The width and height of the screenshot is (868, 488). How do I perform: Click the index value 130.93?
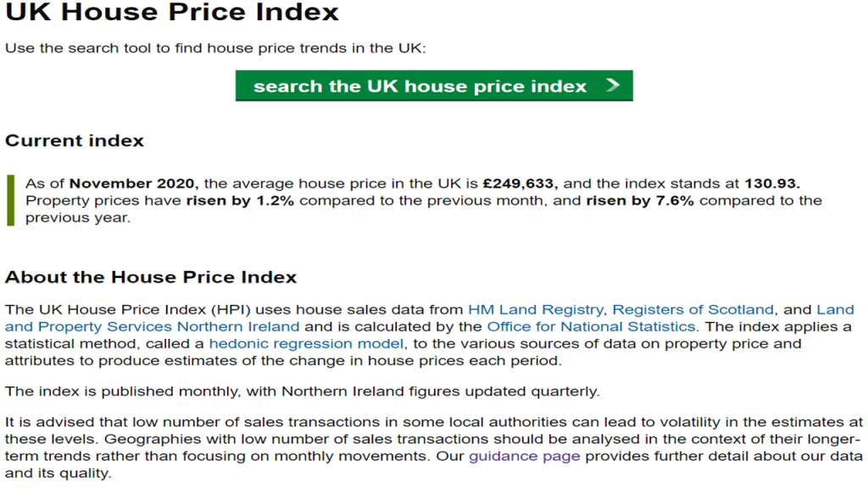click(772, 183)
